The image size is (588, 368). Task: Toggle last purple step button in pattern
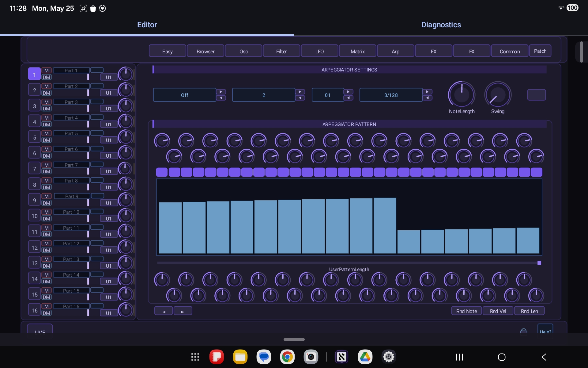click(537, 172)
